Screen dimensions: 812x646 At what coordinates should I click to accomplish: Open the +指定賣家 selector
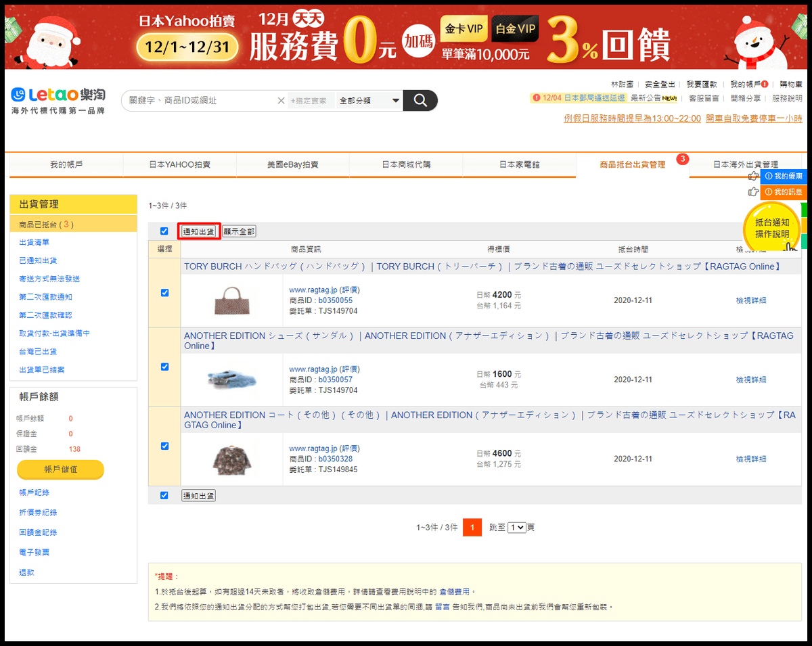point(307,99)
